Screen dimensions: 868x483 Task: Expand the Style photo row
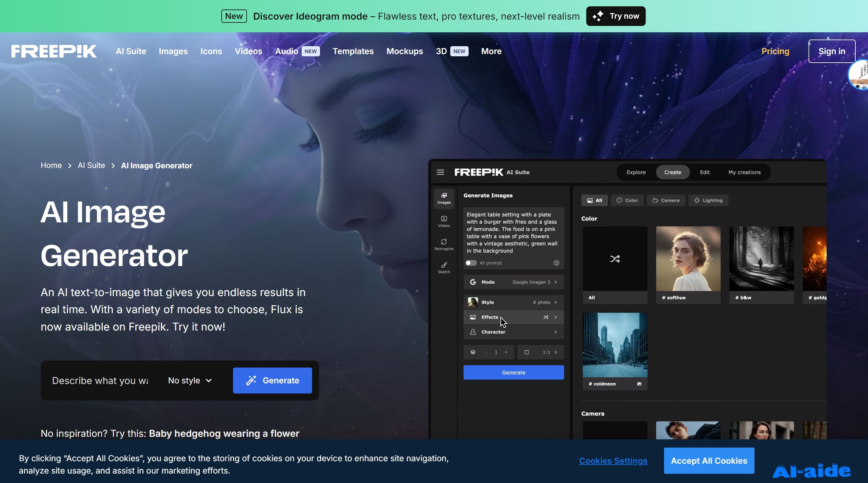click(x=513, y=302)
